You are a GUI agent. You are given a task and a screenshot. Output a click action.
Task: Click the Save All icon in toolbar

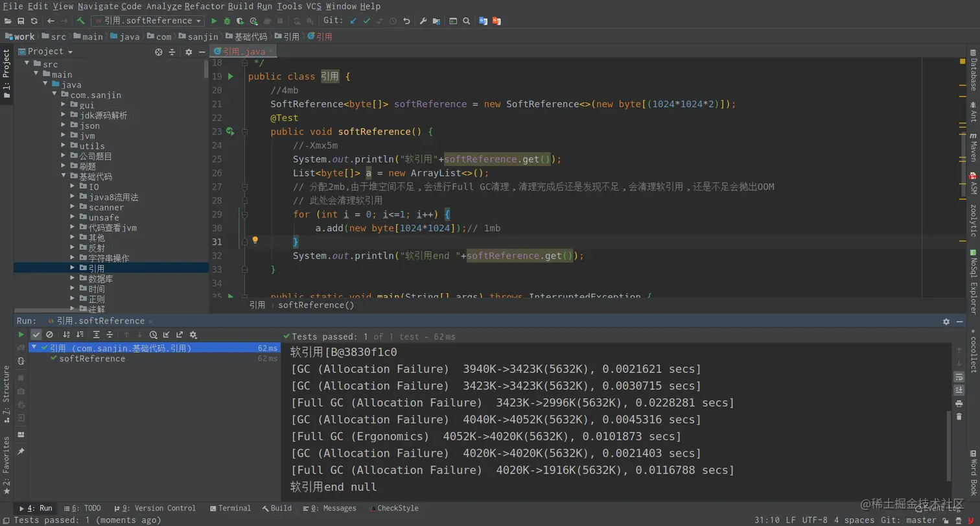[21, 21]
